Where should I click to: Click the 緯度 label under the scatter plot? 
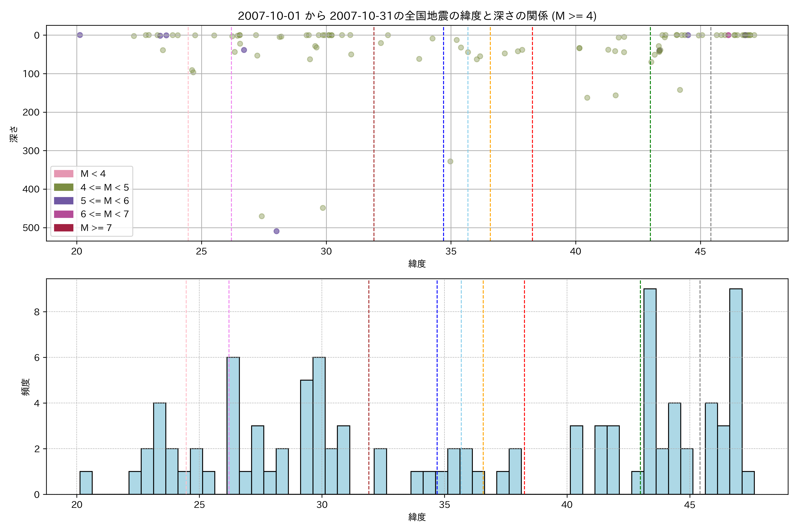coord(417,263)
